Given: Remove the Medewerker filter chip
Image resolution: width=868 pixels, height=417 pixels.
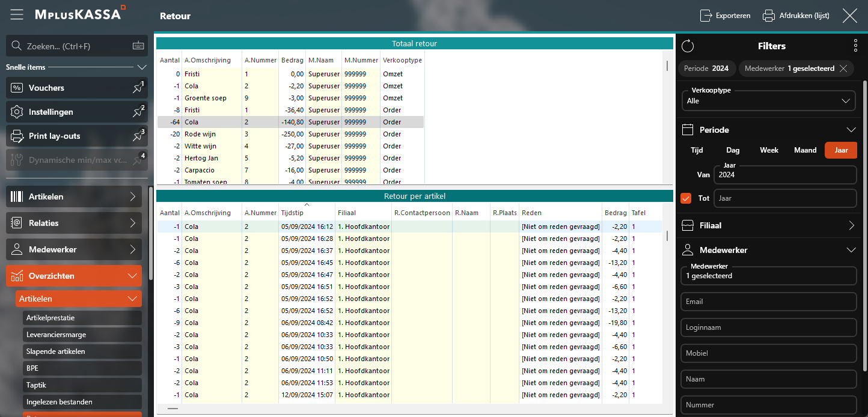Looking at the screenshot, I should (843, 68).
